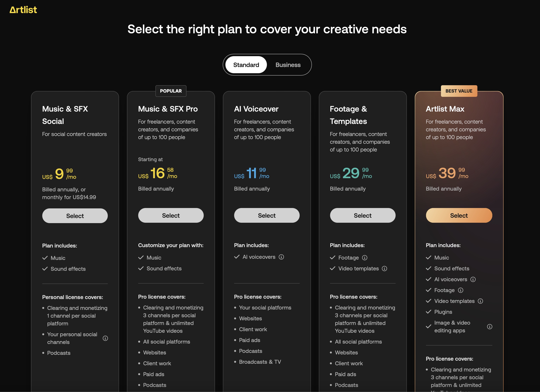Image resolution: width=540 pixels, height=392 pixels.
Task: Show info for Video templates in Footage & Templates
Action: tap(384, 269)
